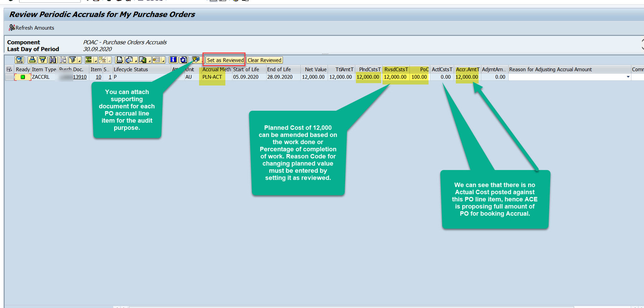Click the Start of Life column header

pyautogui.click(x=248, y=69)
